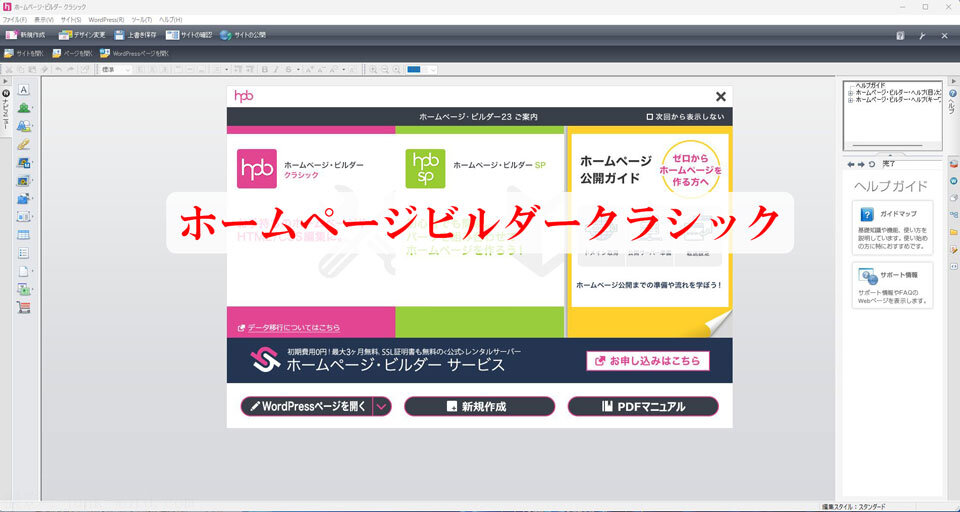The width and height of the screenshot is (960, 512).
Task: Toggle italic formatting icon
Action: point(276,70)
